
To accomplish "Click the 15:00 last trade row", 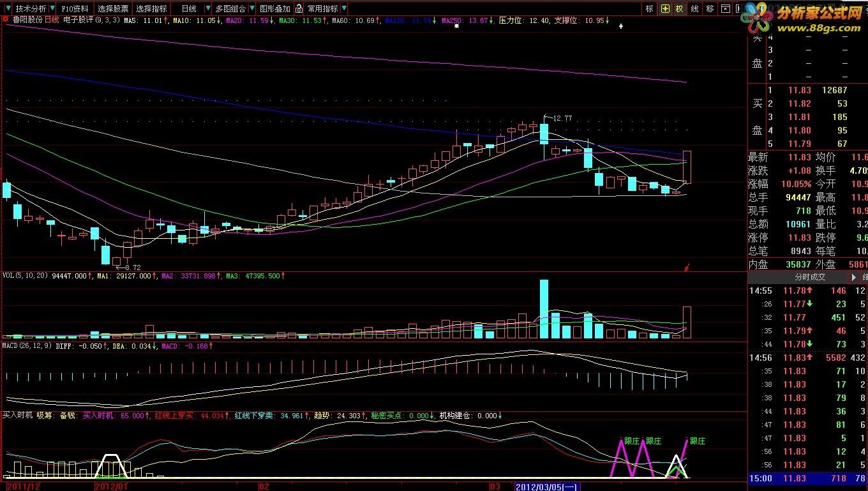I will 808,478.
